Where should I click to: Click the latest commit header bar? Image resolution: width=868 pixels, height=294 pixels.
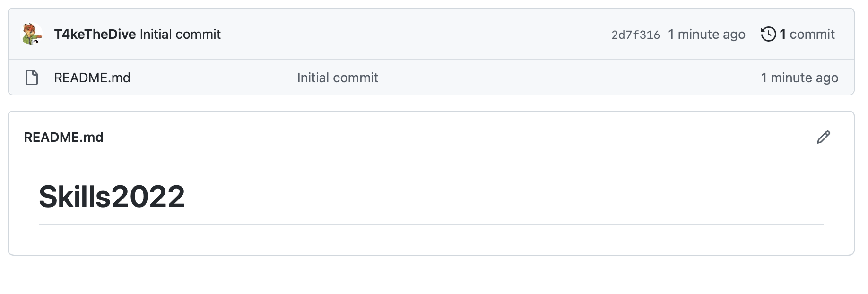click(x=431, y=34)
